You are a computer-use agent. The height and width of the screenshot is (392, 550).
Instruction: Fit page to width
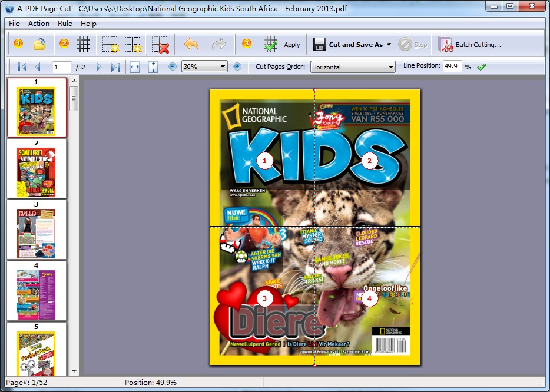[135, 67]
